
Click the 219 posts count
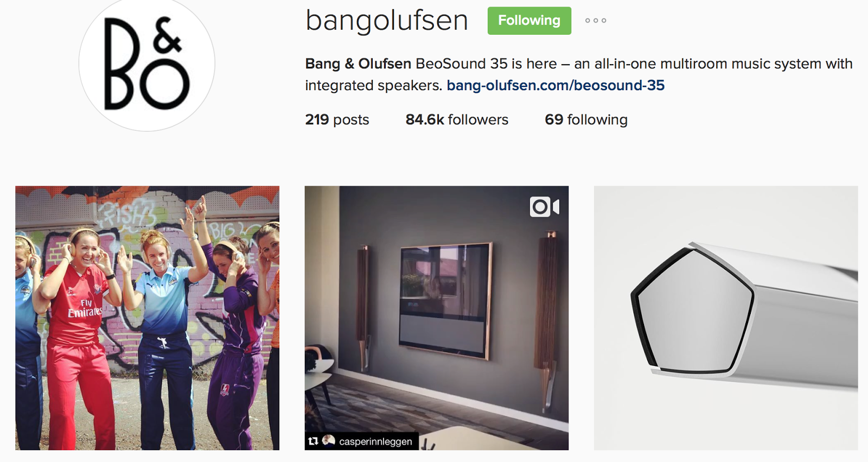pos(337,119)
